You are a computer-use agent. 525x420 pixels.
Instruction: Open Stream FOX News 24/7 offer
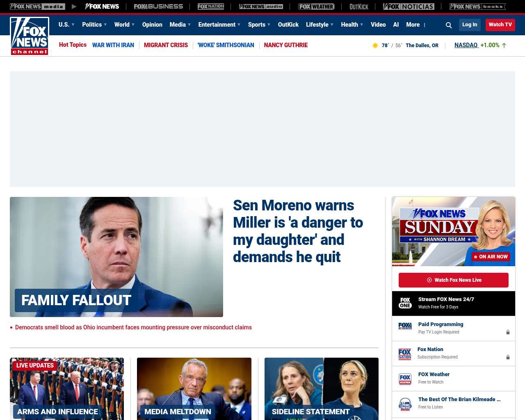[x=454, y=304]
